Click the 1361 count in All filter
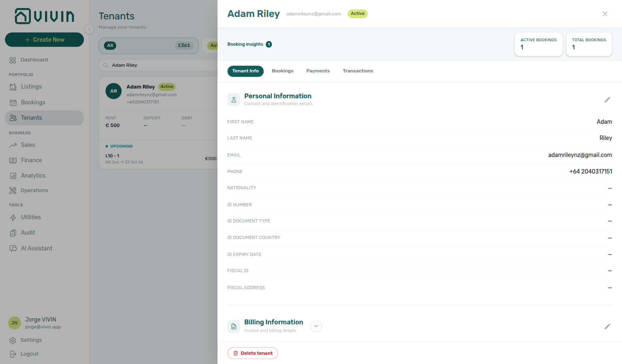Image resolution: width=622 pixels, height=364 pixels. pos(184,46)
